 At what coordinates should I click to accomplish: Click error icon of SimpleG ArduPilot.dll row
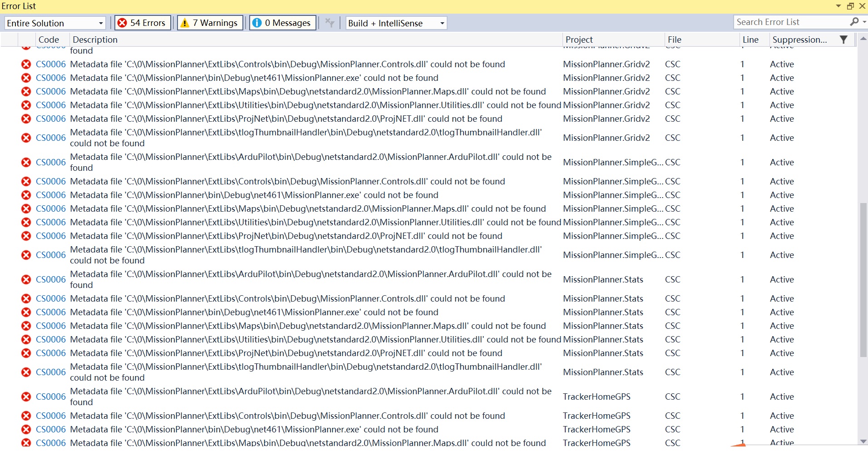26,162
